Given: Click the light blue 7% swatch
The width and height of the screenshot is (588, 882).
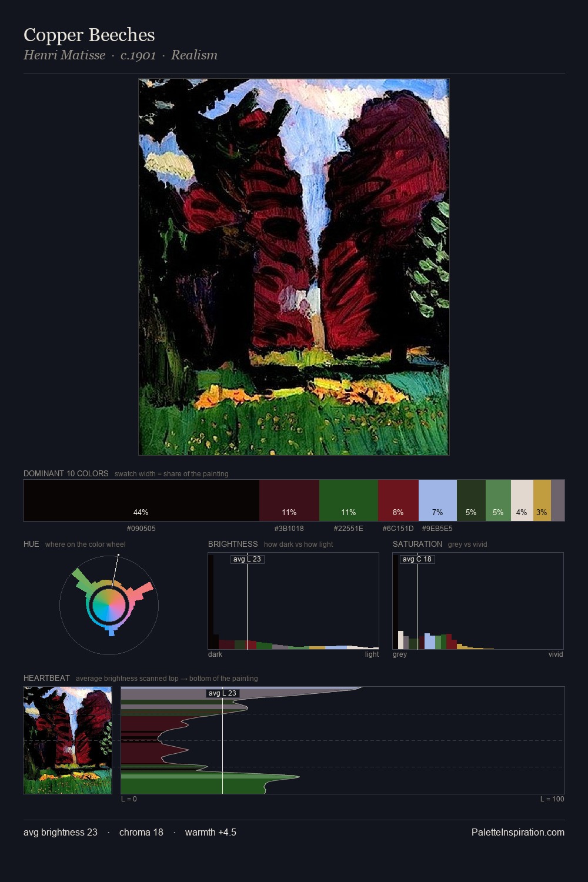Looking at the screenshot, I should point(437,500).
